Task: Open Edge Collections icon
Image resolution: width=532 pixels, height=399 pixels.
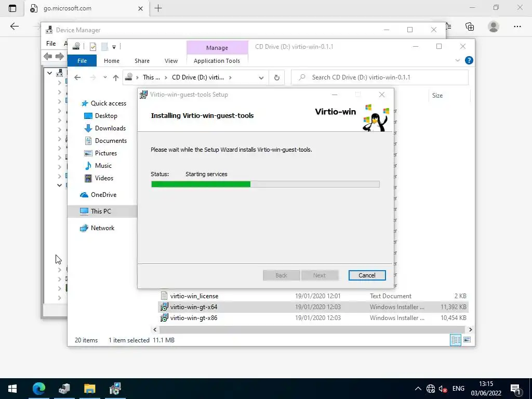Action: pos(470,26)
